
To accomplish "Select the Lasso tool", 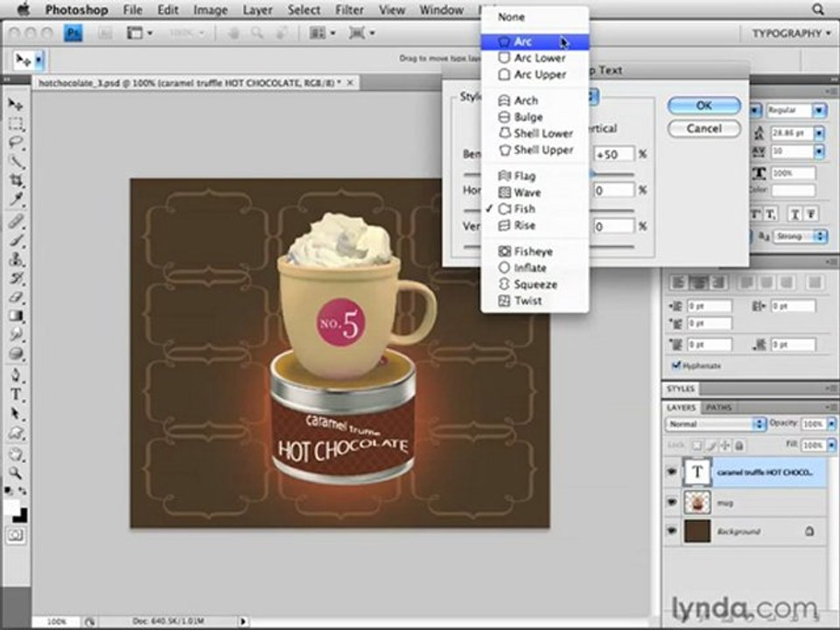I will point(16,143).
